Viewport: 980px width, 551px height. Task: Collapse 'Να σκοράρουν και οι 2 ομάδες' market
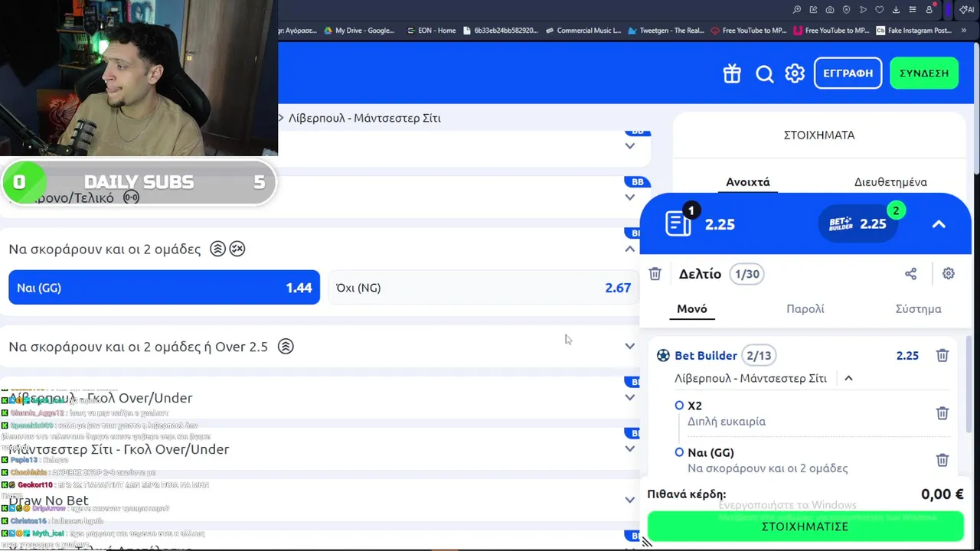[629, 249]
